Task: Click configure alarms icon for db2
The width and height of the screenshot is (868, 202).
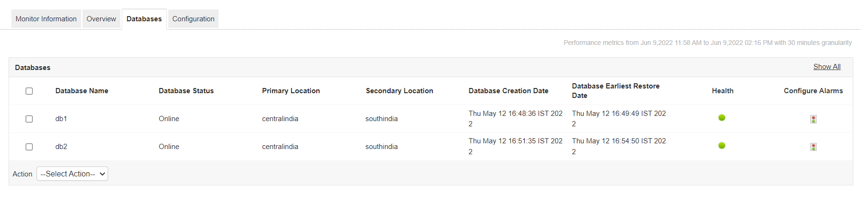Action: pyautogui.click(x=813, y=147)
